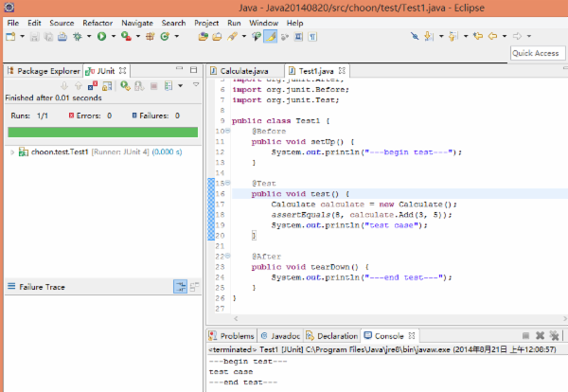The height and width of the screenshot is (392, 568).
Task: Toggle the stack trace filter in Failure Trace
Action: pyautogui.click(x=180, y=286)
